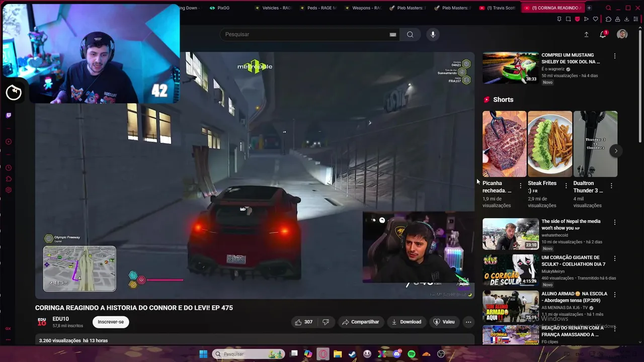
Task: Click the Valeu thanks button
Action: pos(444,322)
